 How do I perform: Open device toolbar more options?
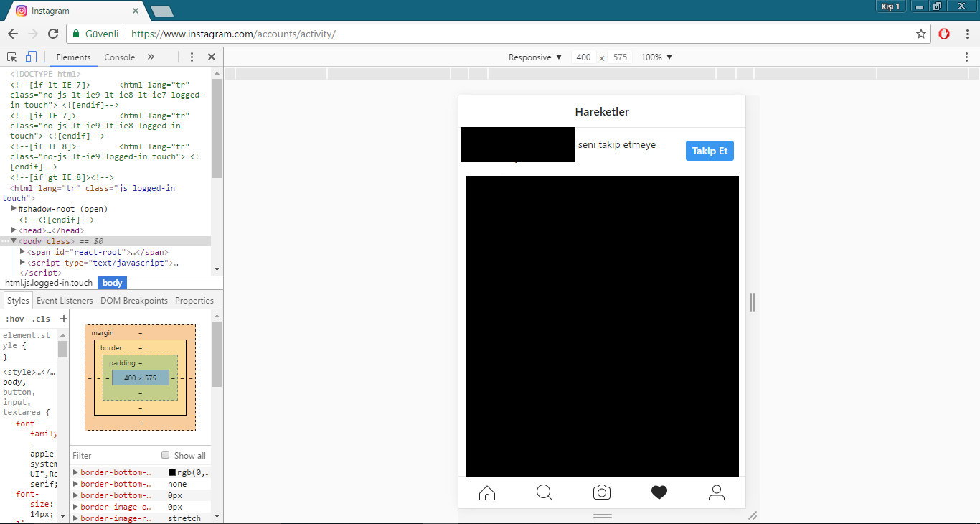pyautogui.click(x=966, y=57)
